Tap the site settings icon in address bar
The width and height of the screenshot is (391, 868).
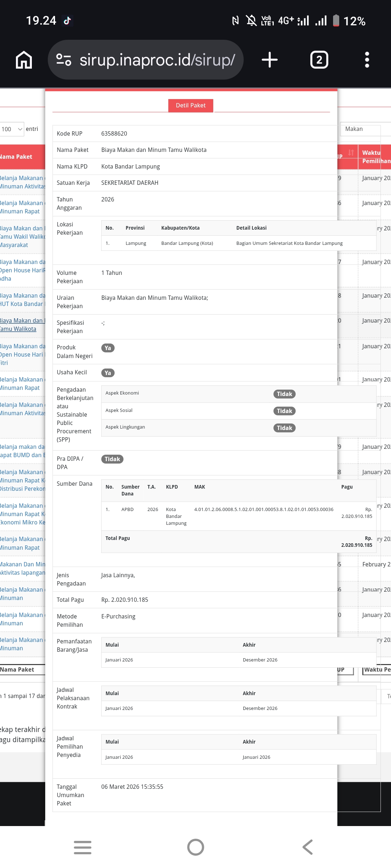(x=64, y=60)
